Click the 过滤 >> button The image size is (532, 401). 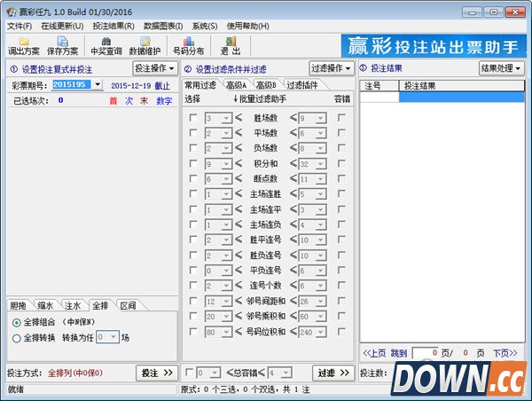333,373
